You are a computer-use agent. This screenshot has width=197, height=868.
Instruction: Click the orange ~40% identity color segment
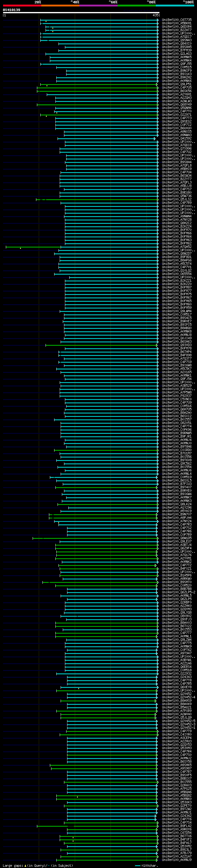point(60,6)
